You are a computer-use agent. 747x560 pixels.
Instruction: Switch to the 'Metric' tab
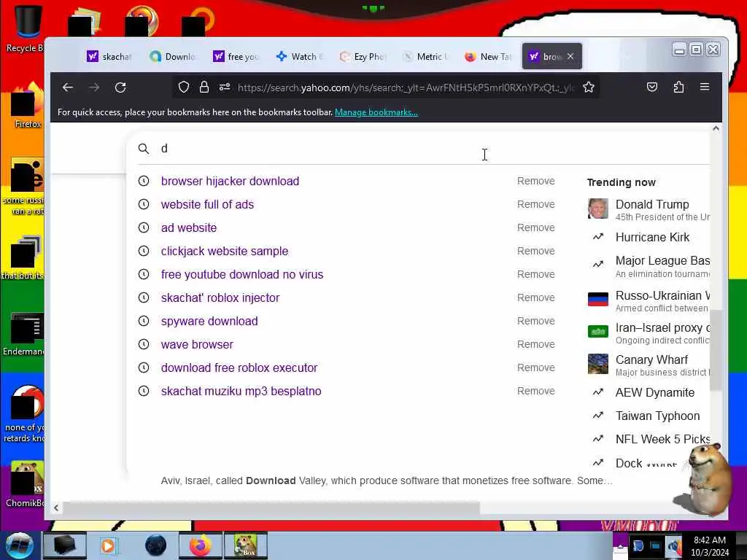click(424, 57)
